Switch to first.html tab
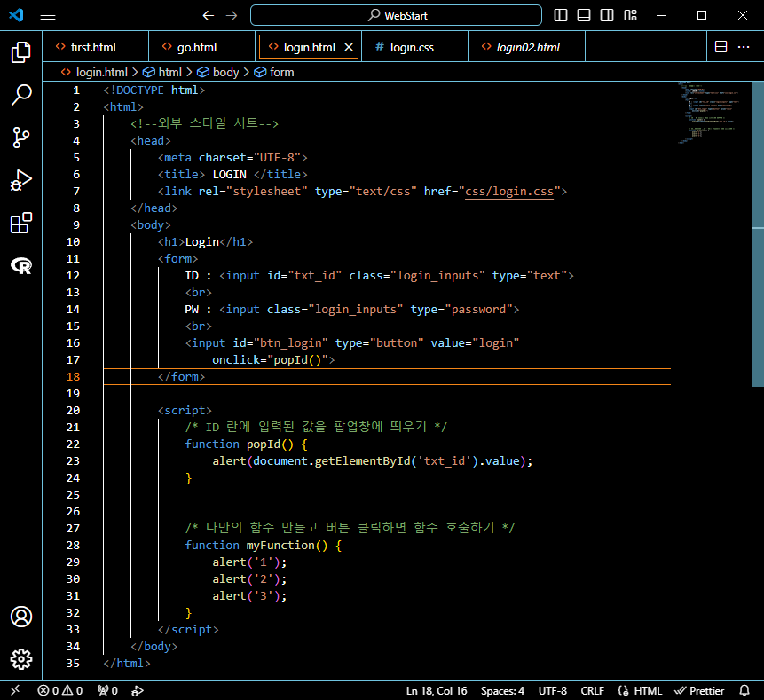This screenshot has height=700, width=764. 95,47
